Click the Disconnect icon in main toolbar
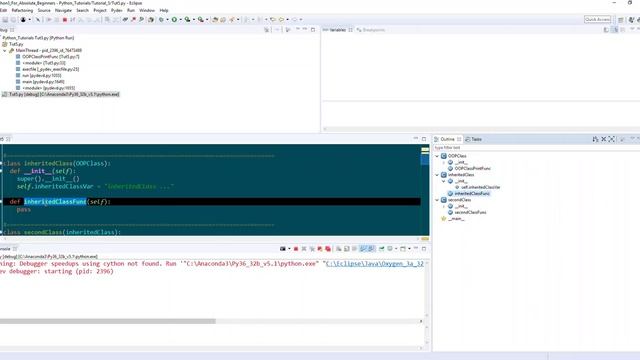 [x=73, y=20]
